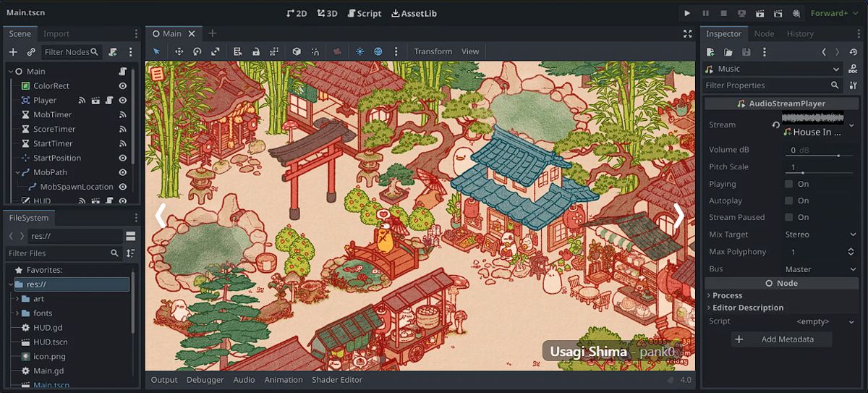Open the Bus Master dropdown

click(820, 269)
